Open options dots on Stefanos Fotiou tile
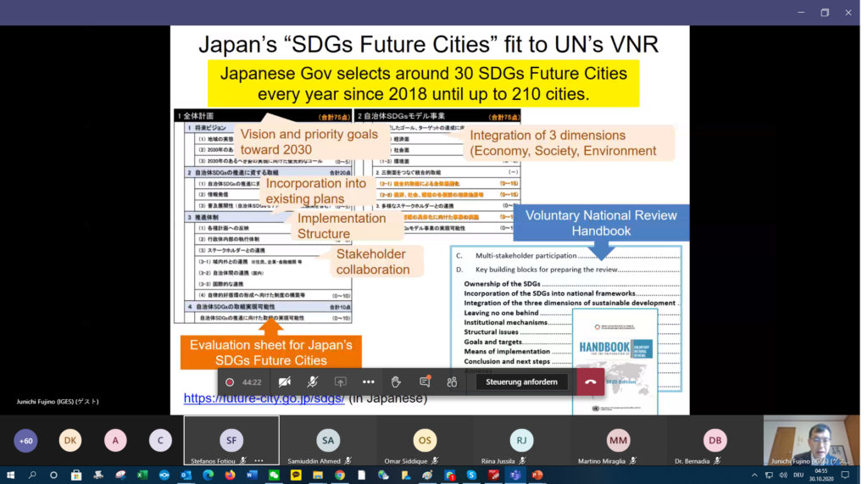The width and height of the screenshot is (868, 484). 259,460
